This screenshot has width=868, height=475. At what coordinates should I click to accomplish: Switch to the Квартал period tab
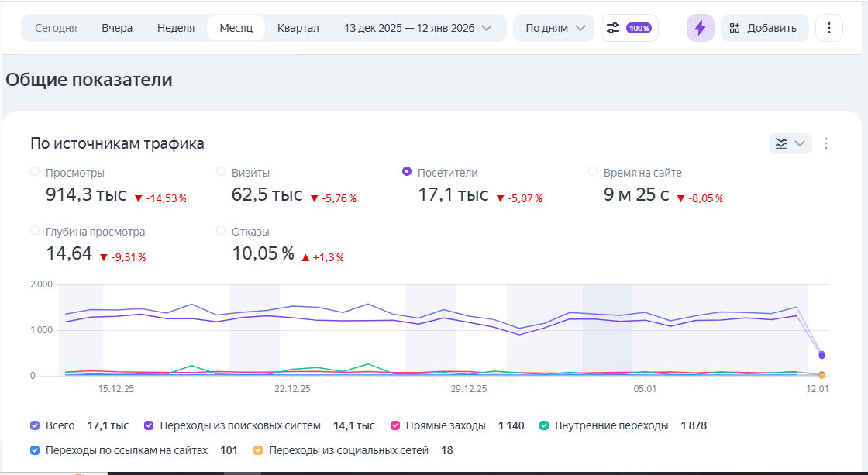pyautogui.click(x=298, y=28)
